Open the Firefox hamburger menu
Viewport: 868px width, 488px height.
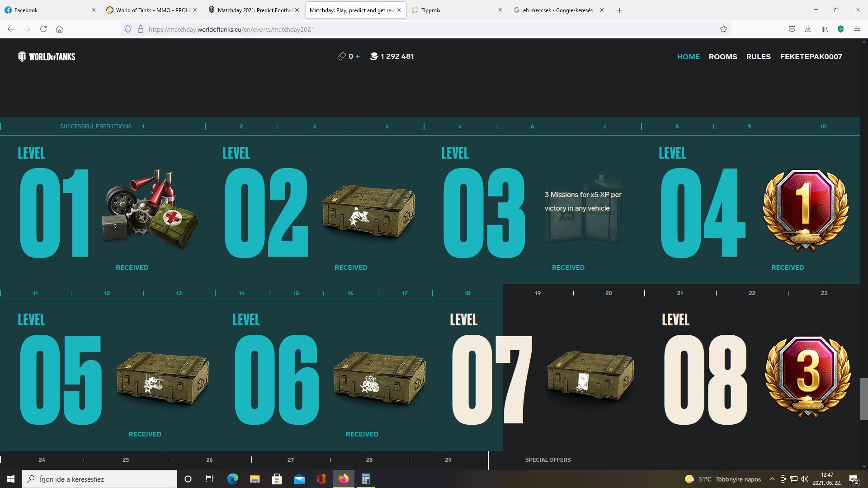click(857, 29)
